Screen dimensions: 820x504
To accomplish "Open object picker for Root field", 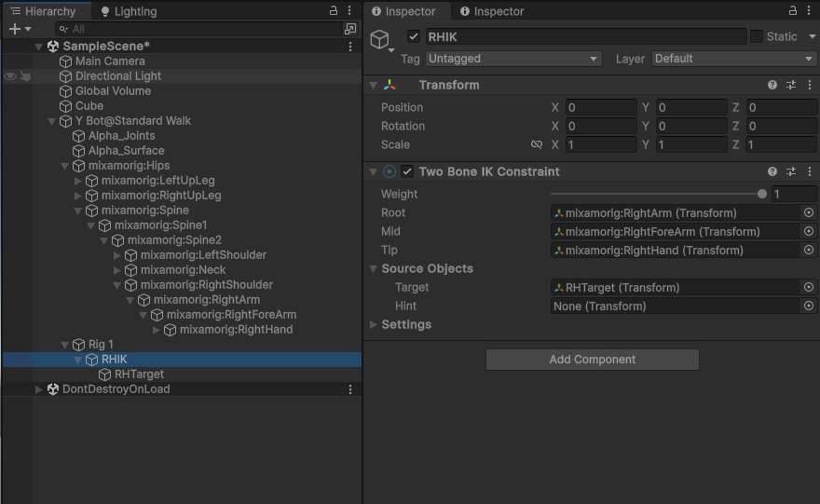I will click(809, 212).
